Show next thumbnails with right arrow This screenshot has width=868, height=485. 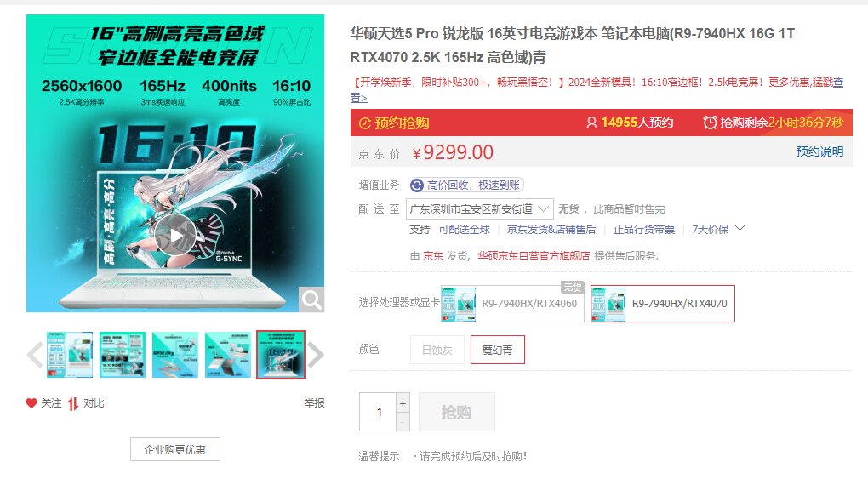point(315,355)
